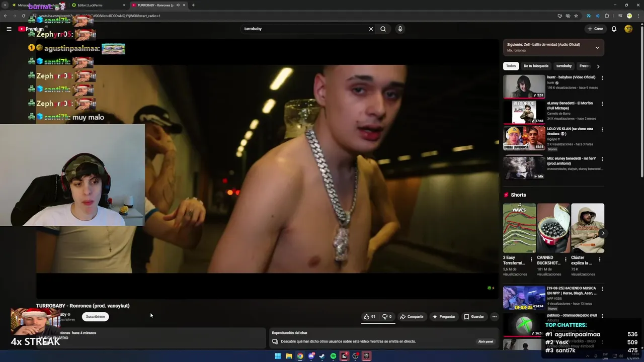Click the Crear button
The height and width of the screenshot is (362, 644).
click(x=595, y=29)
